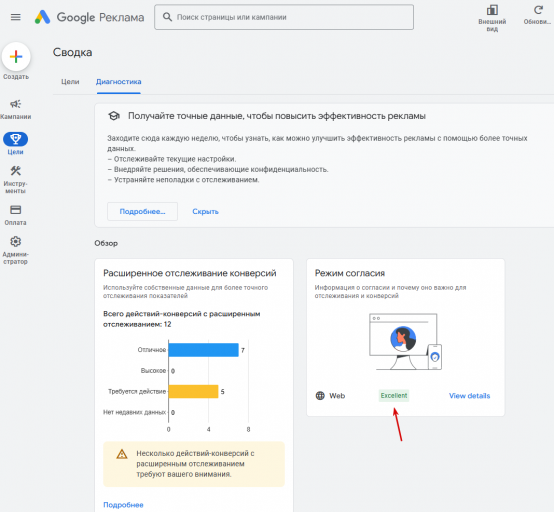Click the blue Отличное bar
The width and height of the screenshot is (554, 512).
point(204,350)
